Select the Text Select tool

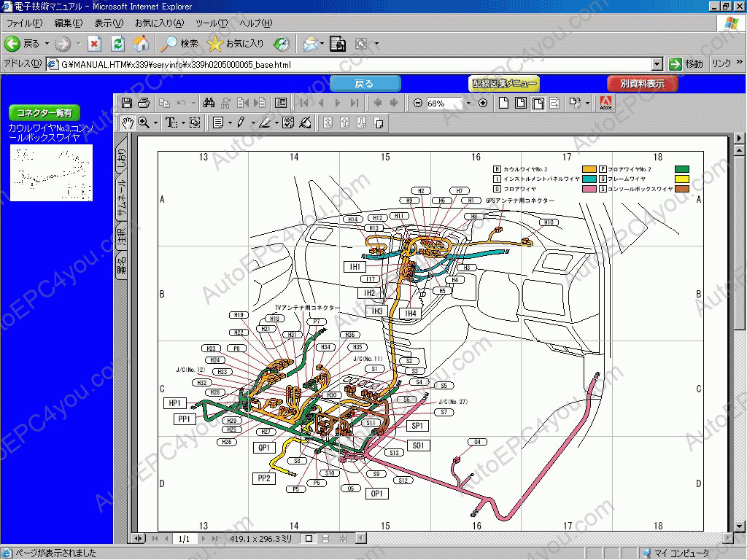tap(170, 122)
